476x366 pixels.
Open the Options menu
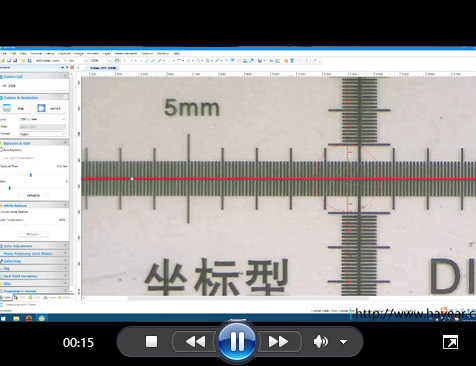(147, 53)
